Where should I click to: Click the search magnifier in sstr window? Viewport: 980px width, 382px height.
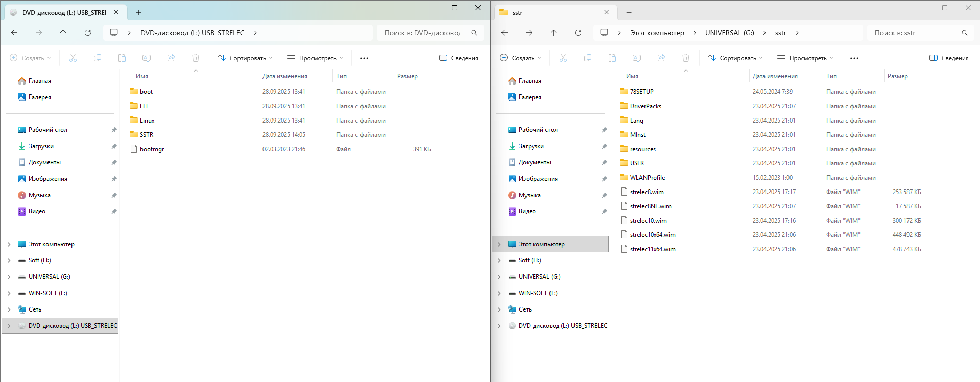964,33
